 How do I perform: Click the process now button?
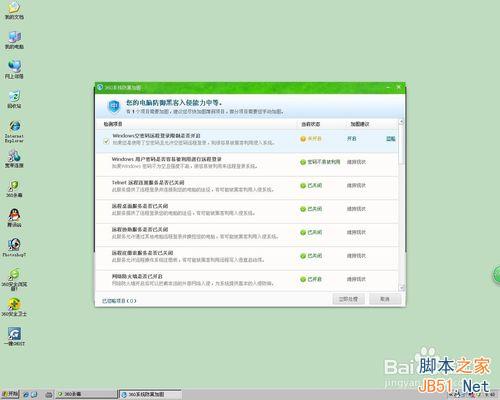[x=348, y=299]
